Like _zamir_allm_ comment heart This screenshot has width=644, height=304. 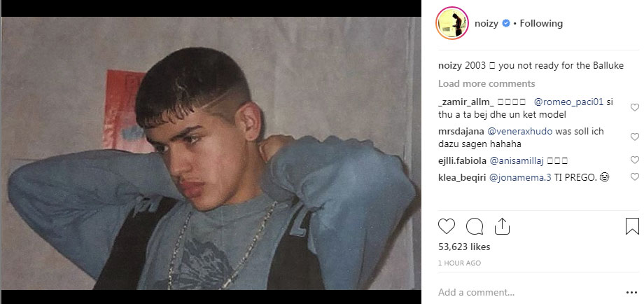pos(635,108)
